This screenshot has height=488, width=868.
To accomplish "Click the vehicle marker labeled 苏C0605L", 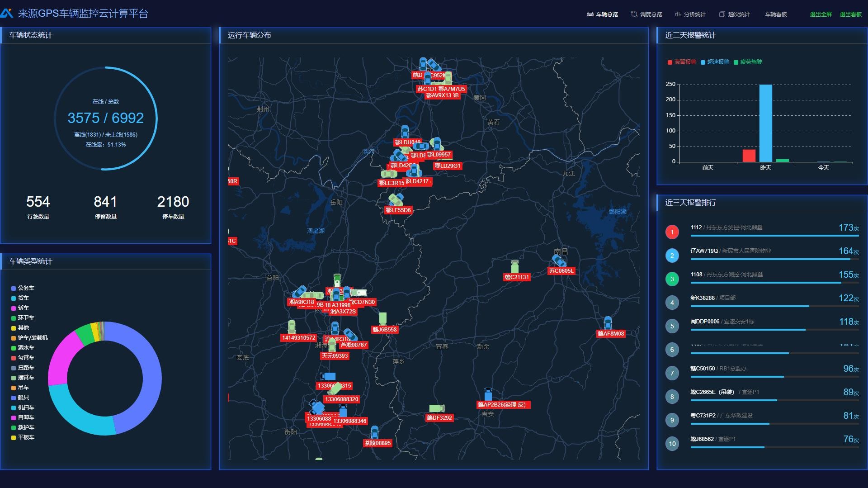I will [x=559, y=261].
